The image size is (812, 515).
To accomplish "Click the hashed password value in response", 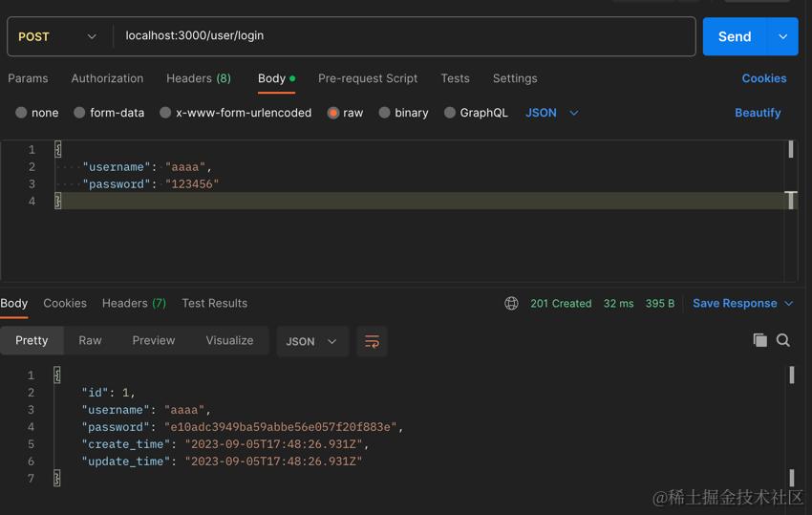I will tap(280, 427).
